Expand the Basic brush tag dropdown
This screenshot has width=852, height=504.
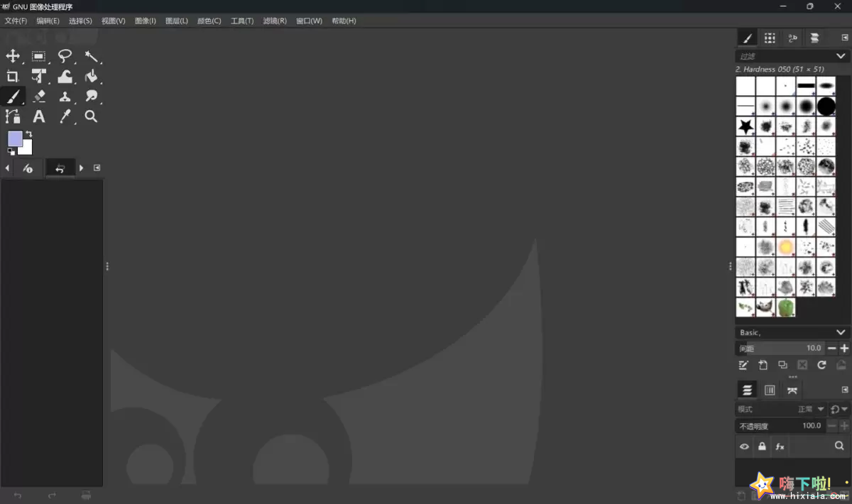click(x=841, y=332)
